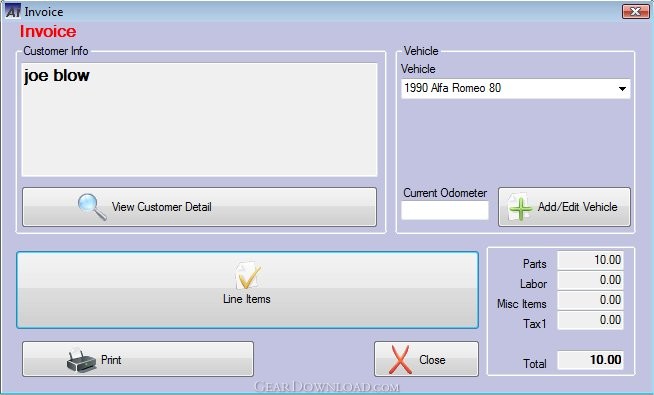Select the 1990 Alfa Romeo 80 combo box
The image size is (654, 395).
click(516, 88)
